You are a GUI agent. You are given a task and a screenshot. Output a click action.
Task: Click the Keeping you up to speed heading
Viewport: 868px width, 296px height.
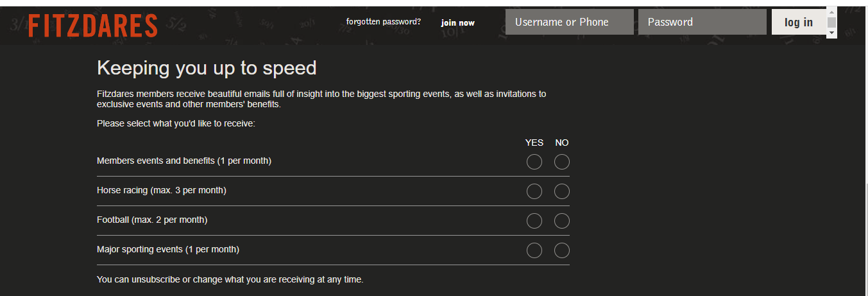pyautogui.click(x=207, y=68)
